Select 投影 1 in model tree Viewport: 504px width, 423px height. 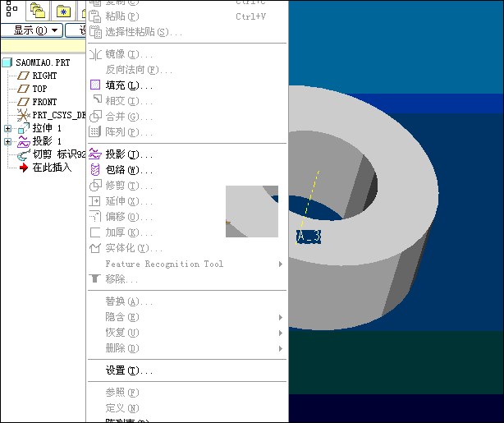(47, 141)
